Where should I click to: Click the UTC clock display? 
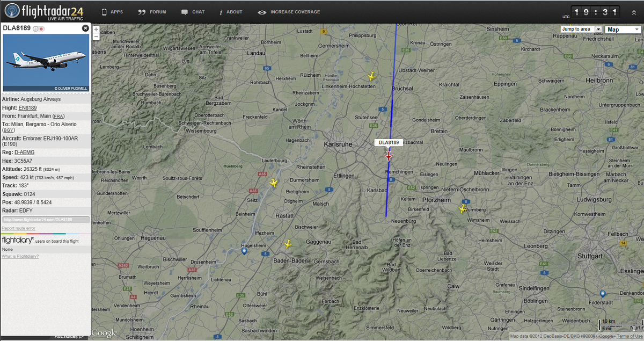coord(595,12)
